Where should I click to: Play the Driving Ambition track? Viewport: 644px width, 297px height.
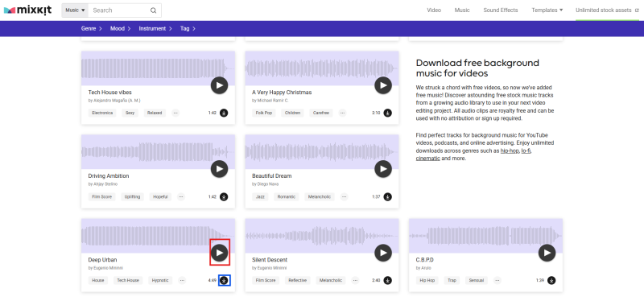pos(219,169)
